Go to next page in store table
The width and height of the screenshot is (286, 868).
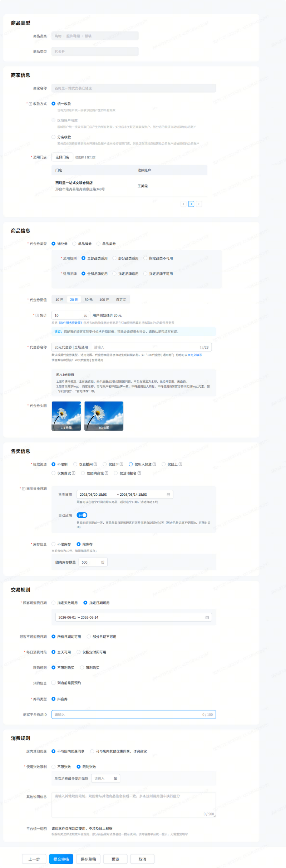(199, 204)
